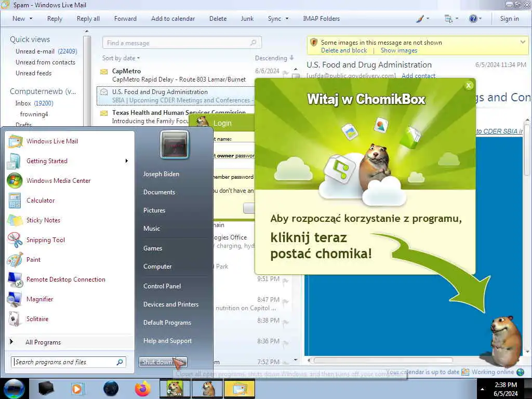Open Computer from Start menu
Screen dimensions: 532x399
[x=157, y=267]
